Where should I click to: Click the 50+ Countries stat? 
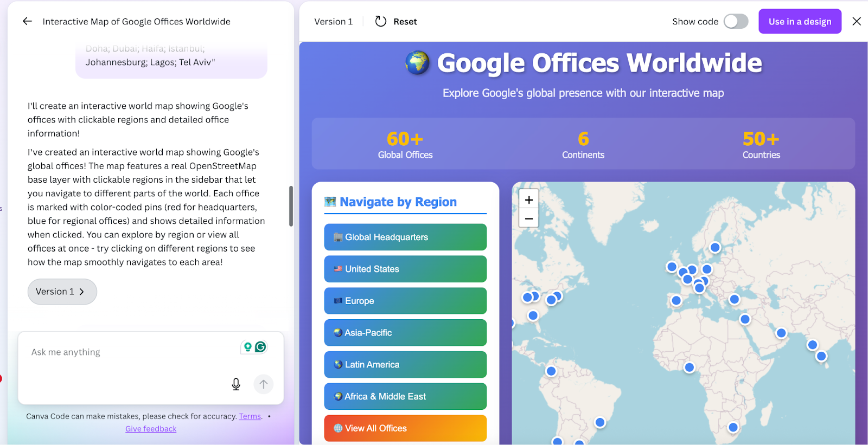(761, 145)
